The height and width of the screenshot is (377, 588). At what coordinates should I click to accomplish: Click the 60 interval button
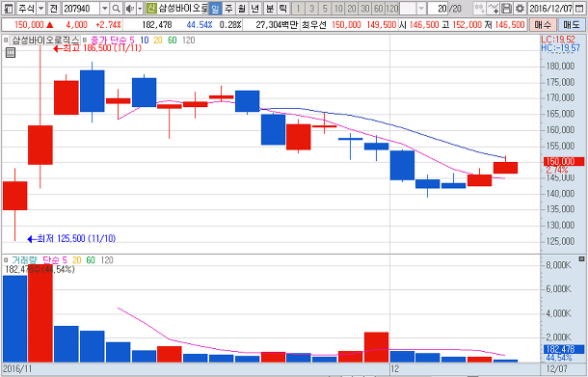[379, 8]
